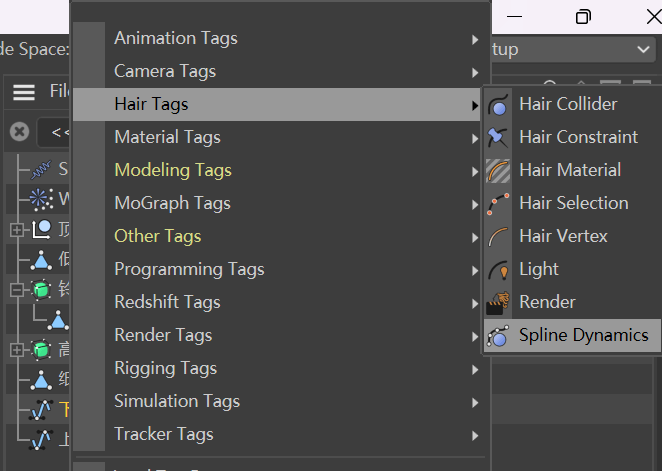Select the highlighted yellow spline object icon
The height and width of the screenshot is (471, 662).
(41, 410)
